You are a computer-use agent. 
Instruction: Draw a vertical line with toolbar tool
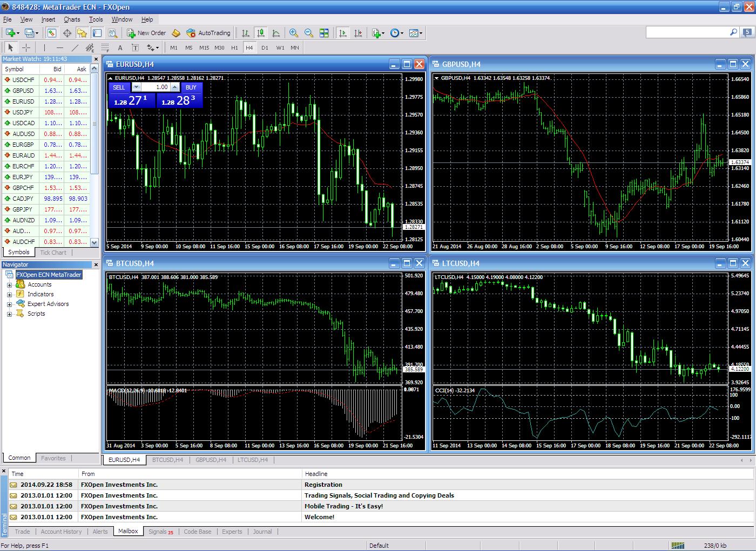coord(45,47)
